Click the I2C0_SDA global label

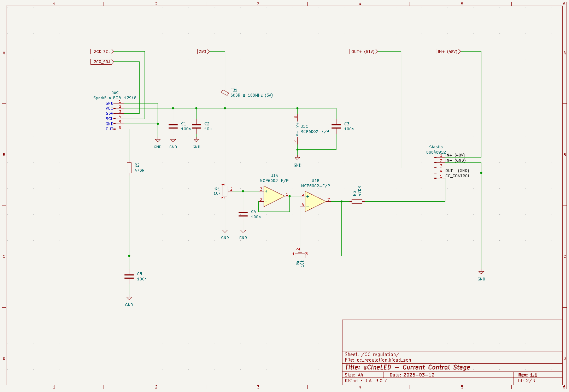click(x=102, y=62)
